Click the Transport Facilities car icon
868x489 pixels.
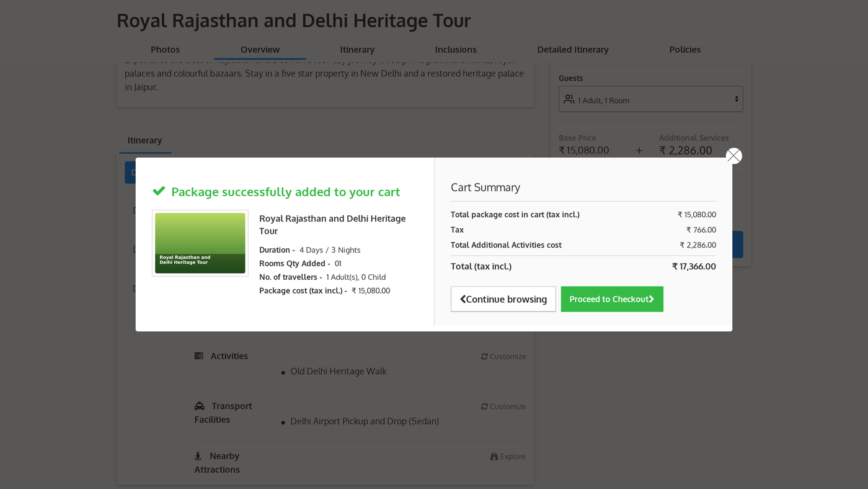[200, 406]
